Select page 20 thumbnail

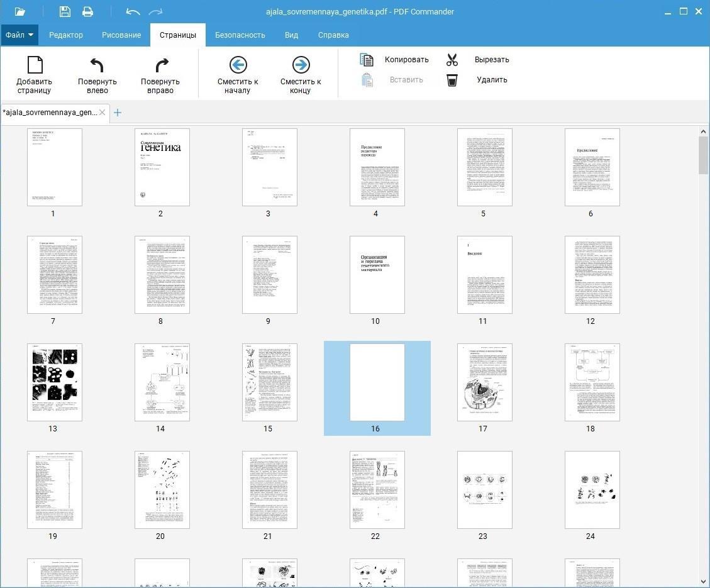[162, 490]
